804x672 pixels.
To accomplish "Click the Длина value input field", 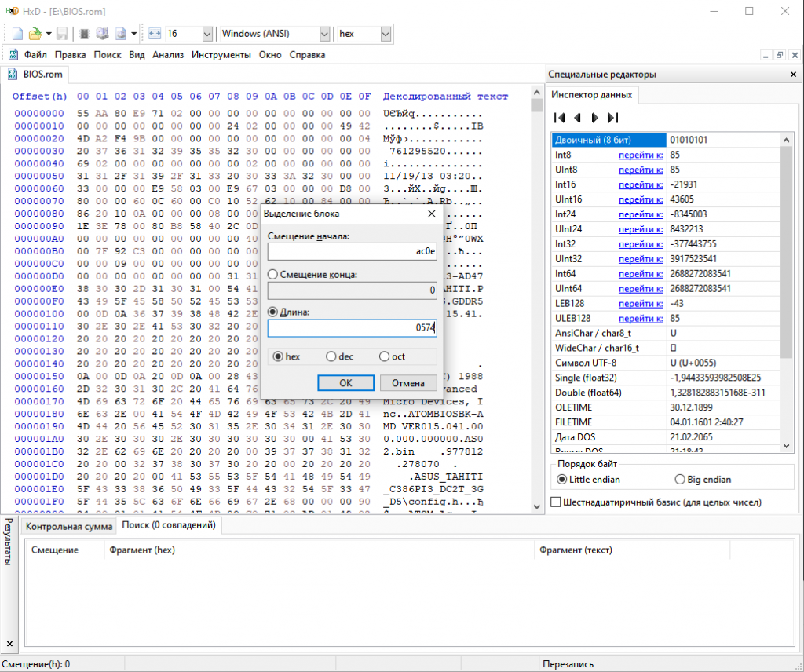I will (353, 327).
